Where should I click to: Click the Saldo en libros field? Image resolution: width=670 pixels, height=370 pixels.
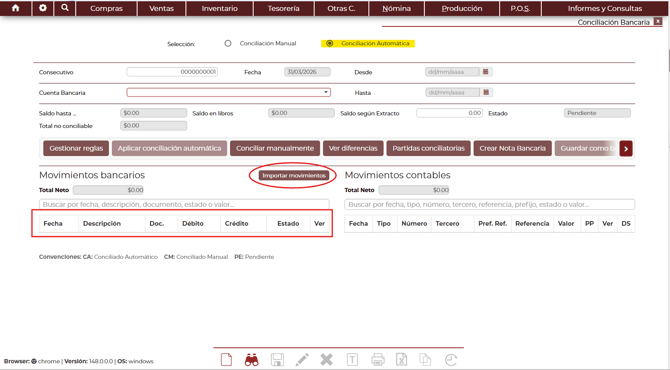(302, 113)
